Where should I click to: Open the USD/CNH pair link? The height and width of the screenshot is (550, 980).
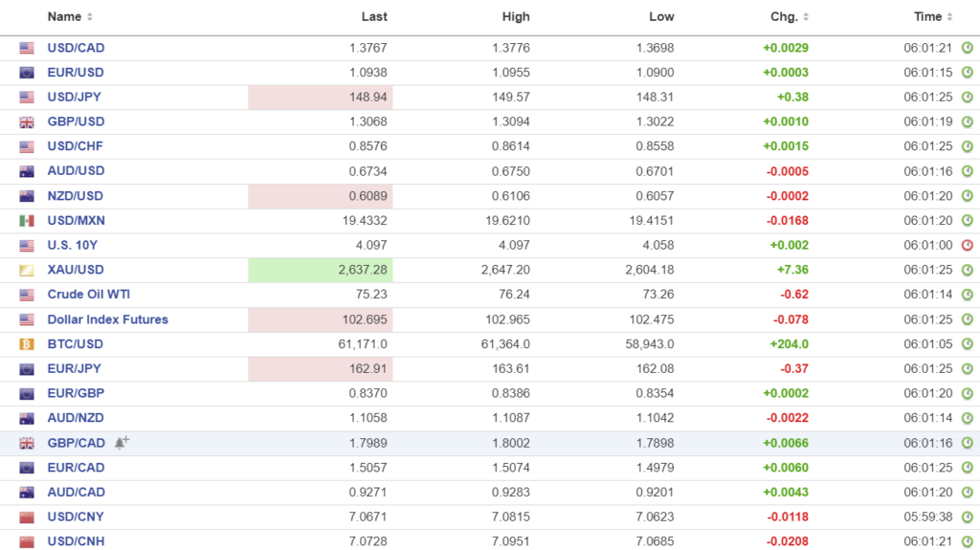[76, 541]
